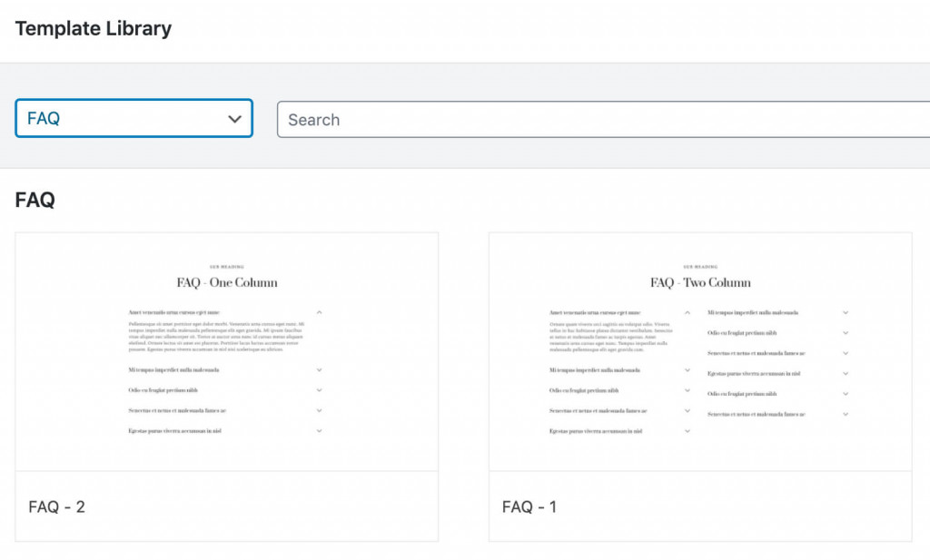Collapse the expanded first accordion item in One Column preview

(x=319, y=311)
